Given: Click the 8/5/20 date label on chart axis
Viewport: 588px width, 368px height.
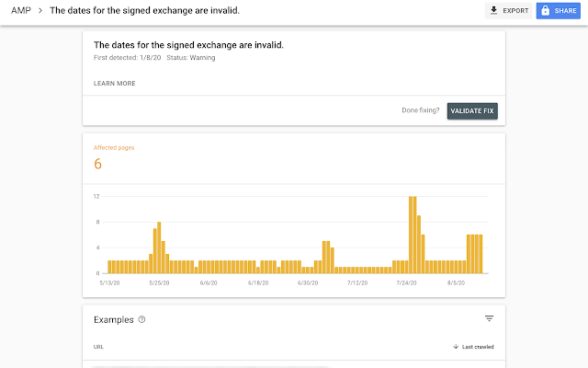Looking at the screenshot, I should tap(456, 283).
